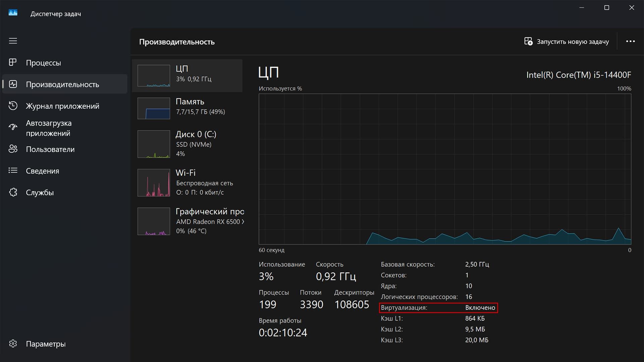The width and height of the screenshot is (644, 362).
Task: Click the Startup apps gauge icon
Action: pos(13,127)
